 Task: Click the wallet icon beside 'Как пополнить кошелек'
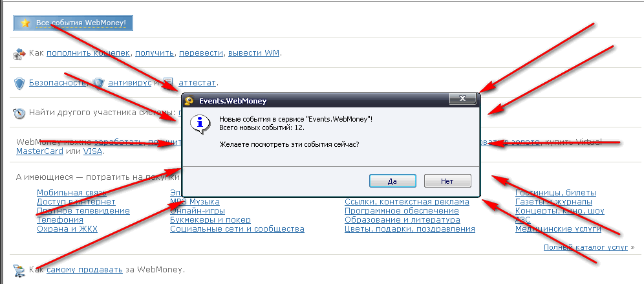[x=19, y=53]
